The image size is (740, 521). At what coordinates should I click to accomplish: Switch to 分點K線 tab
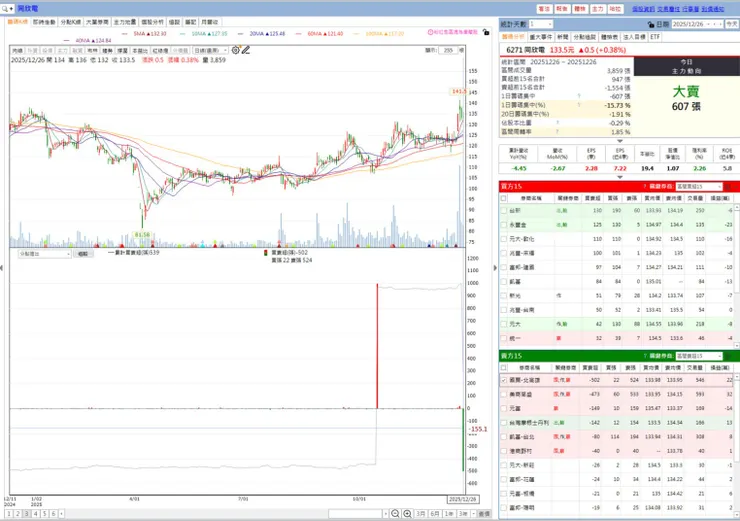pos(70,22)
